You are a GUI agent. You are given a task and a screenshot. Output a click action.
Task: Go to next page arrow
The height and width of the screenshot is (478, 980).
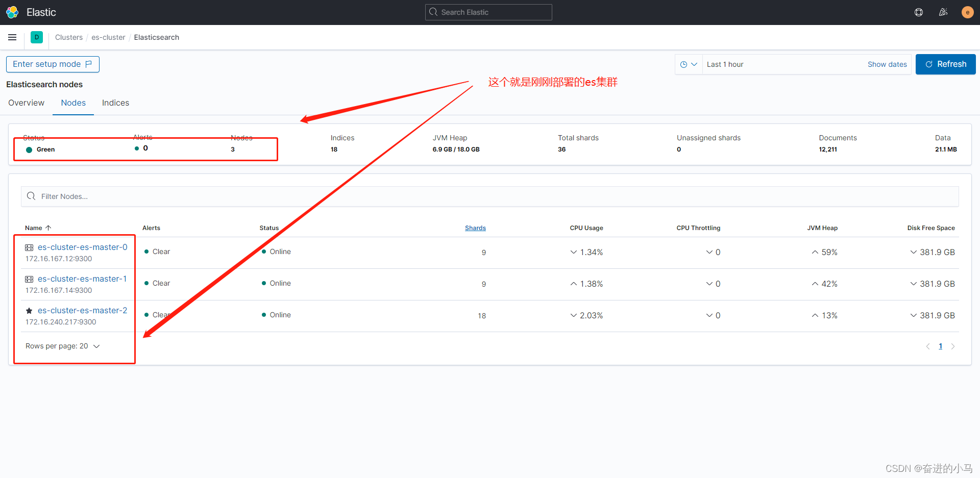[952, 346]
